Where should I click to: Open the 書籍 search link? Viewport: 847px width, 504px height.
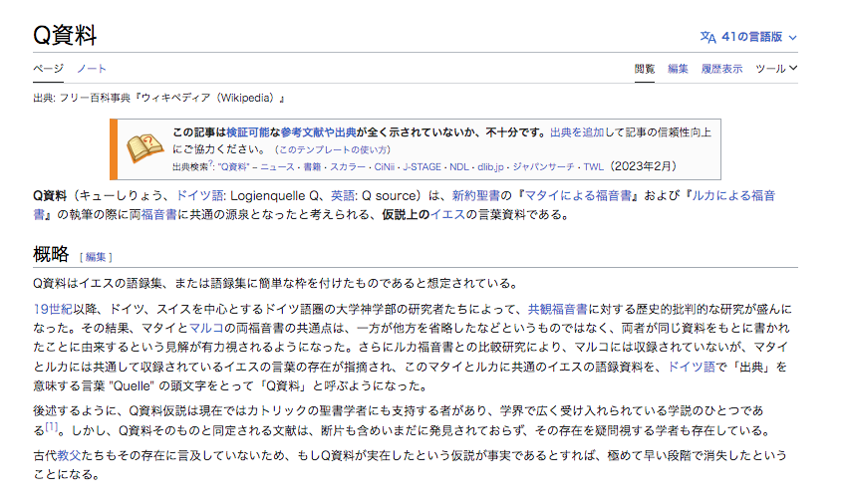tap(312, 167)
